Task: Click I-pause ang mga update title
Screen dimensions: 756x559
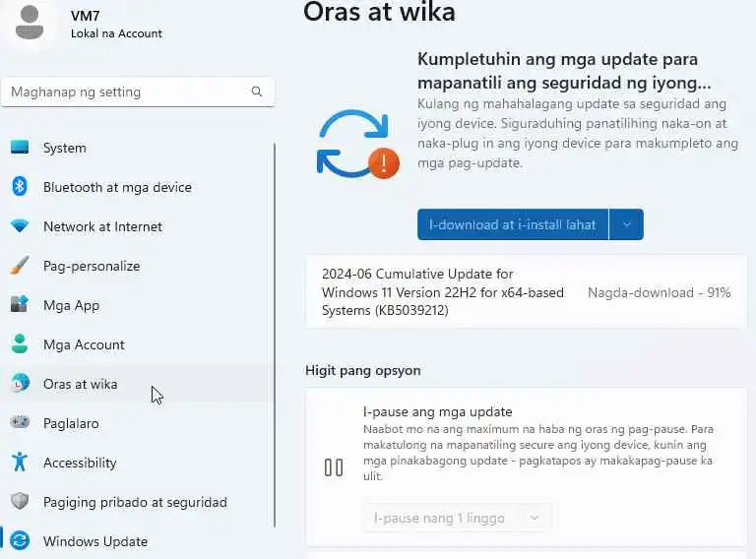Action: coord(438,411)
